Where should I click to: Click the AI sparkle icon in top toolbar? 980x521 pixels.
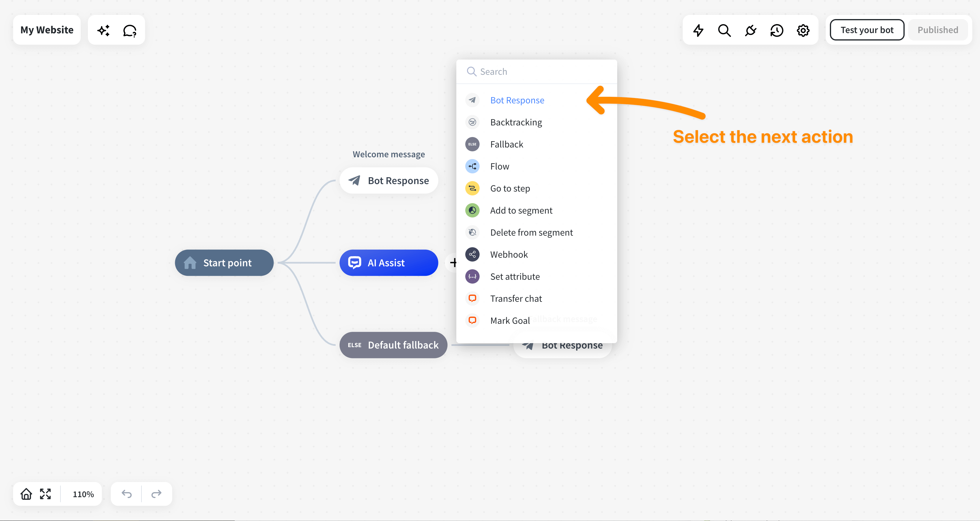tap(103, 30)
